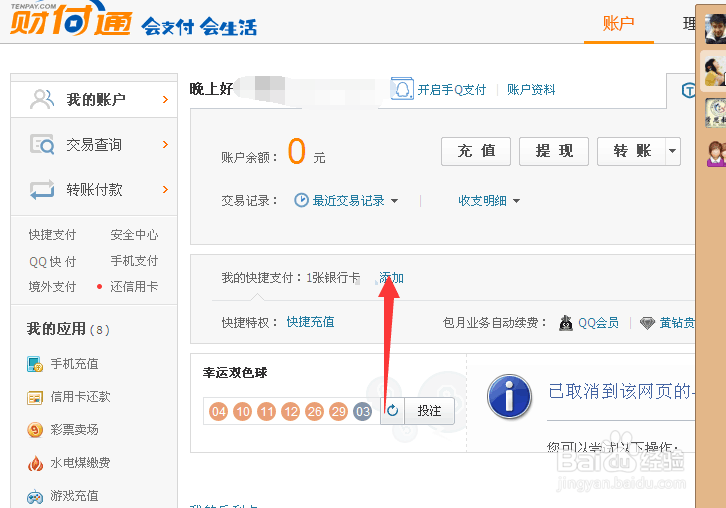Click the 转账付款 arrows icon
The image size is (726, 508).
[x=42, y=189]
